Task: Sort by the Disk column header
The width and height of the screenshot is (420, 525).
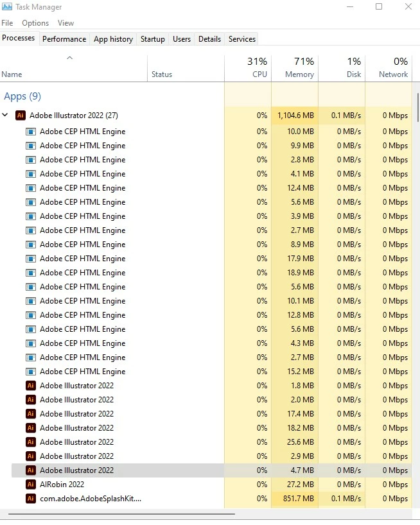Action: pos(342,68)
